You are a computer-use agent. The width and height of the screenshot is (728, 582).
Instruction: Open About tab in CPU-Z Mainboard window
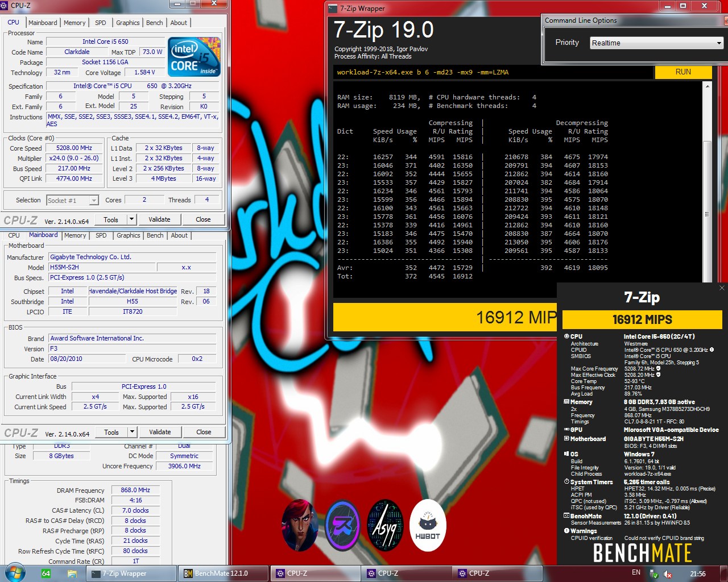click(x=179, y=235)
